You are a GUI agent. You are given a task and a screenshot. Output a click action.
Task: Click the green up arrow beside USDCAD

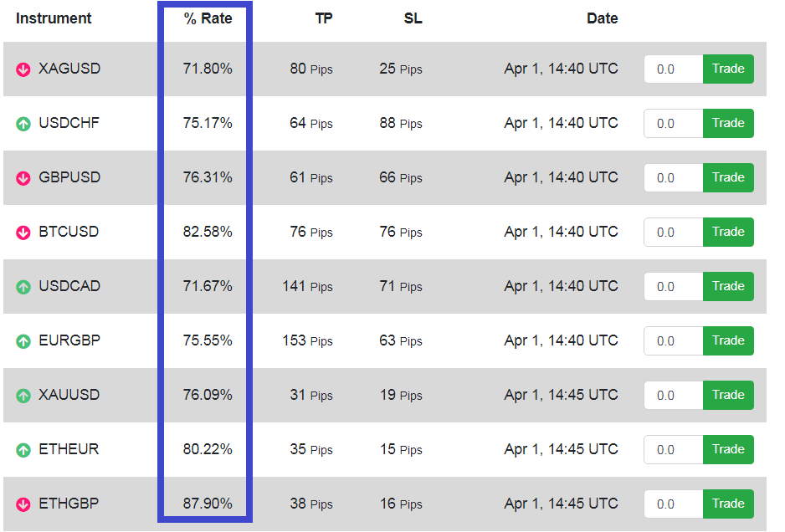pyautogui.click(x=23, y=287)
